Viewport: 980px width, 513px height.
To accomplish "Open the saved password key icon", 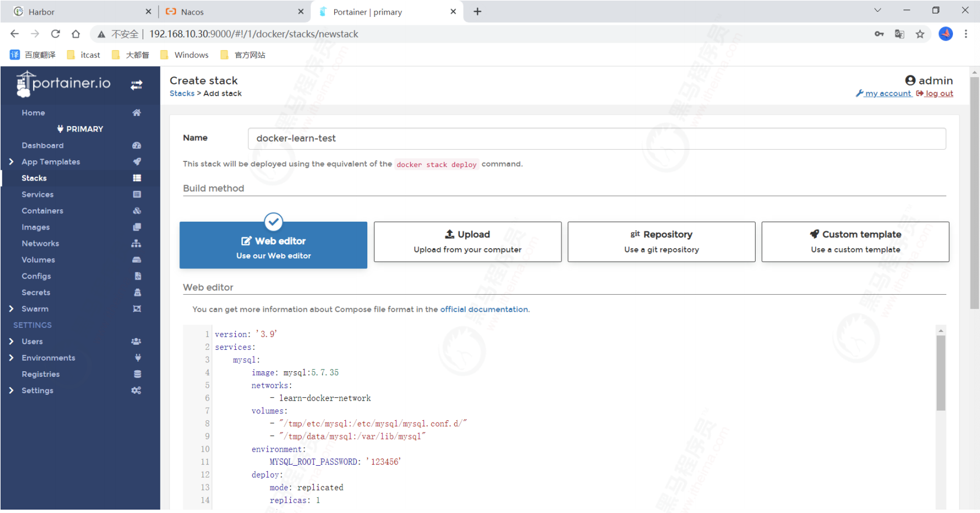I will tap(879, 34).
